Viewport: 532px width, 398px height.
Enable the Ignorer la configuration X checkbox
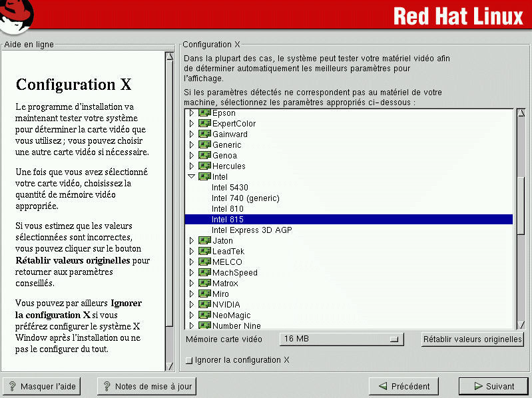[x=189, y=361]
